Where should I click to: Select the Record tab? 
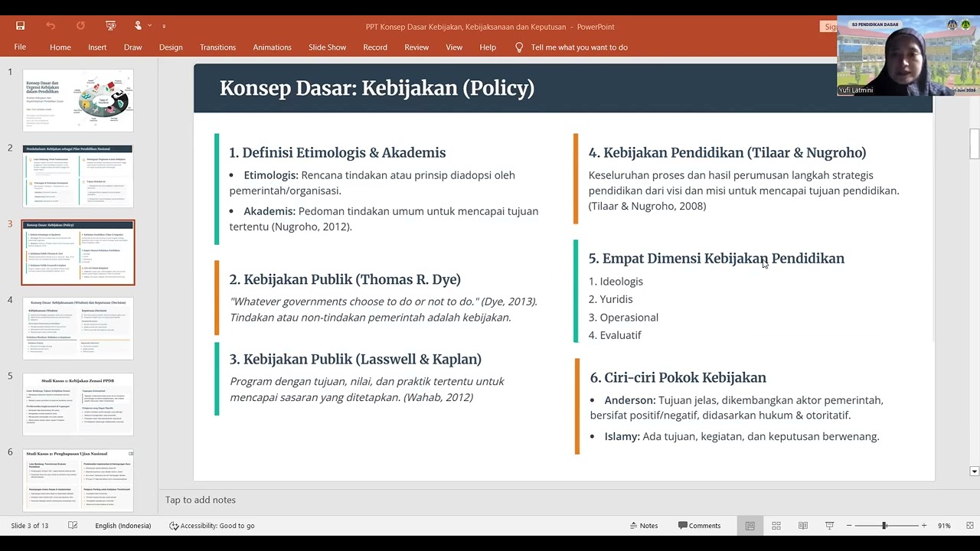point(375,47)
